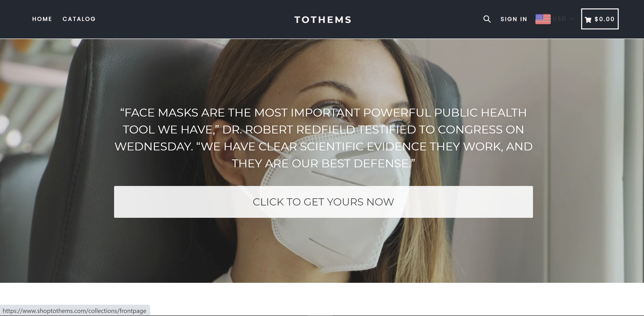The height and width of the screenshot is (316, 644).
Task: Click the TOTHEMS logo title
Action: coord(323,20)
